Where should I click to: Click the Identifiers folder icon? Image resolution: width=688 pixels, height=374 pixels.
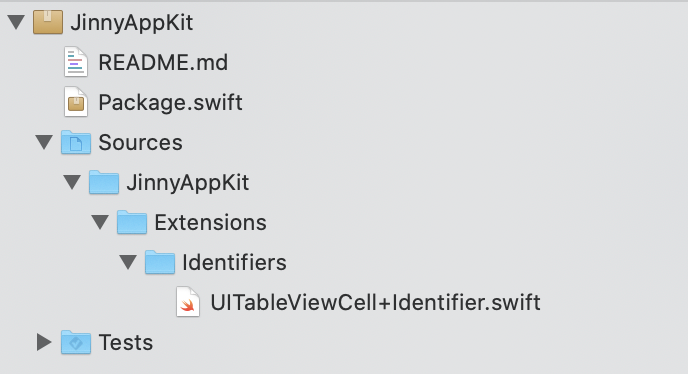click(160, 262)
